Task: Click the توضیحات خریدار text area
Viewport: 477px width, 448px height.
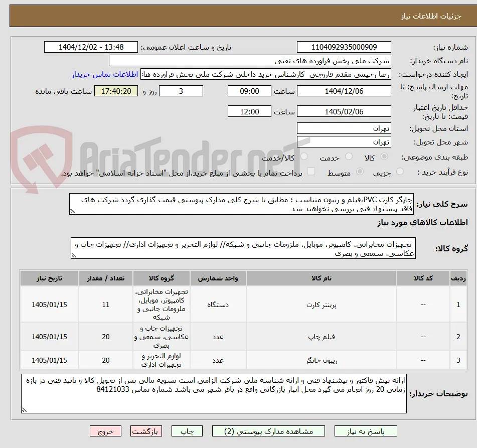Action: pyautogui.click(x=214, y=394)
